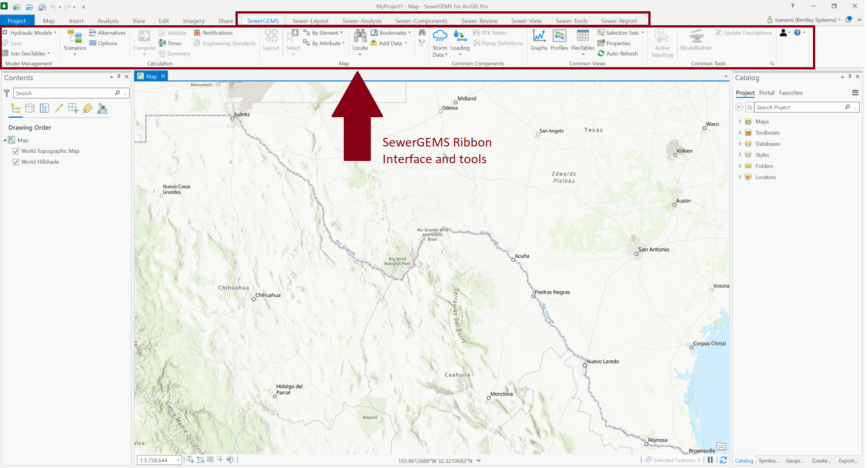Click the RTK Tables button
Viewport: 868px width, 468px height.
(490, 33)
